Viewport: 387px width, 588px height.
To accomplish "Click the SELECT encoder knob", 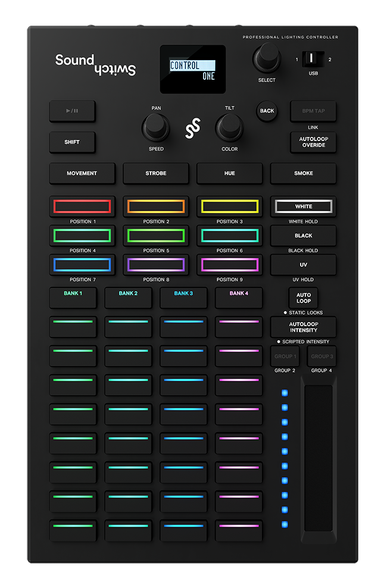I will coord(267,58).
